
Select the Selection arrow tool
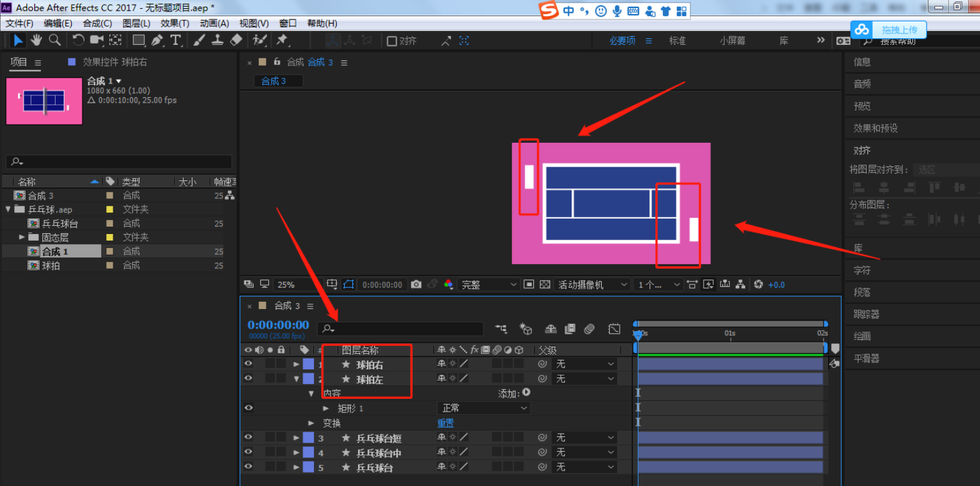[x=18, y=40]
